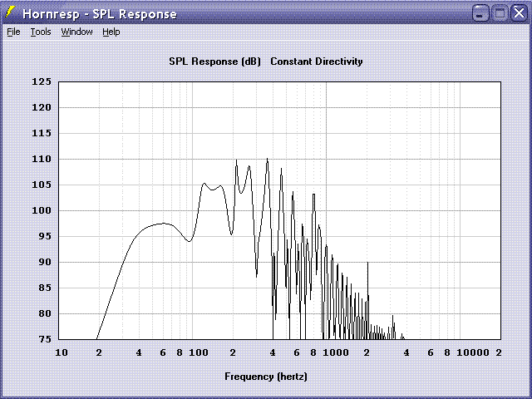532x399 pixels.
Task: Open the Help menu
Action: point(111,32)
